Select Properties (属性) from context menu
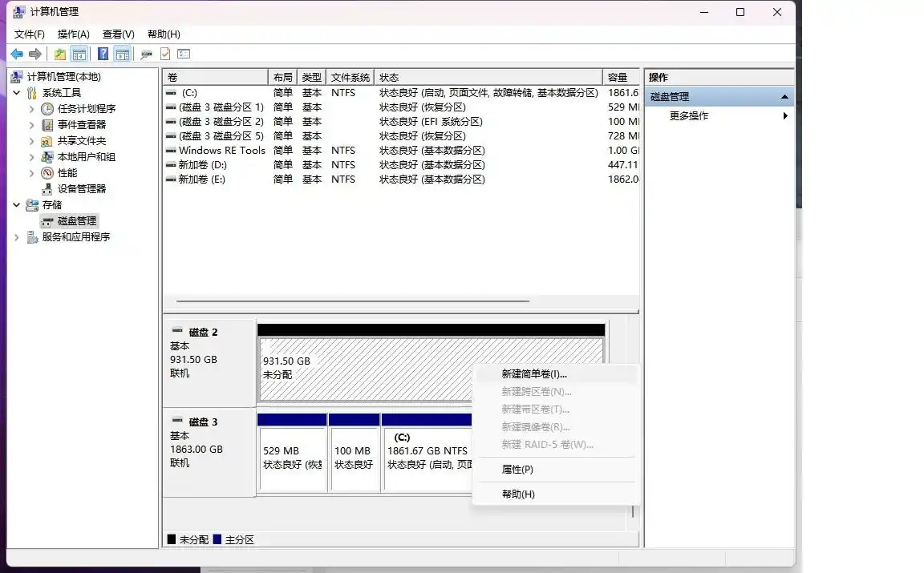 pos(517,470)
